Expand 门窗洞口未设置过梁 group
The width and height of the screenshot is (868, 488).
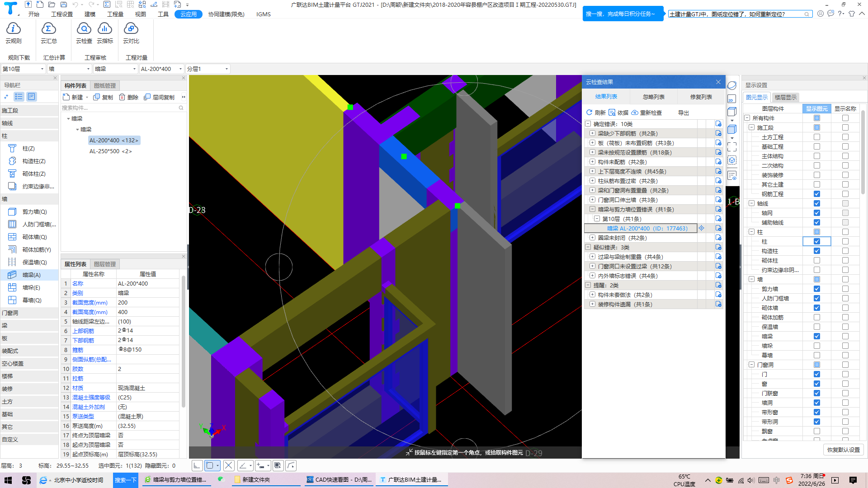592,266
